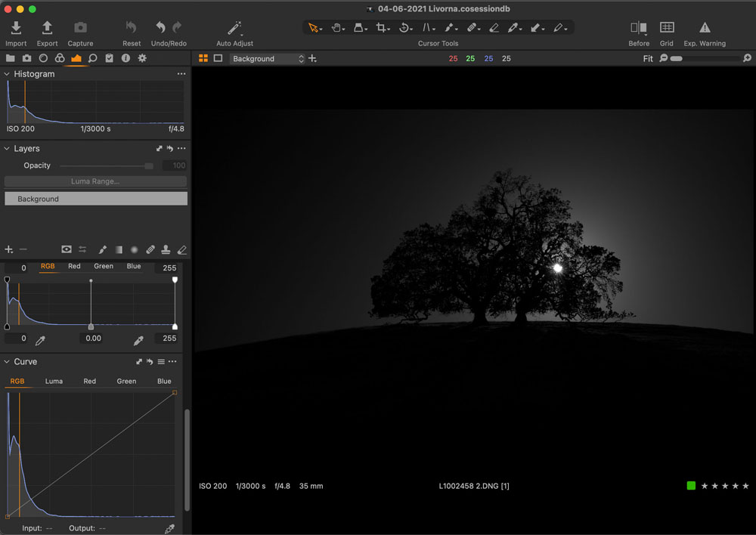Viewport: 756px width, 535px height.
Task: Open the Color tool tab
Action: coord(60,58)
